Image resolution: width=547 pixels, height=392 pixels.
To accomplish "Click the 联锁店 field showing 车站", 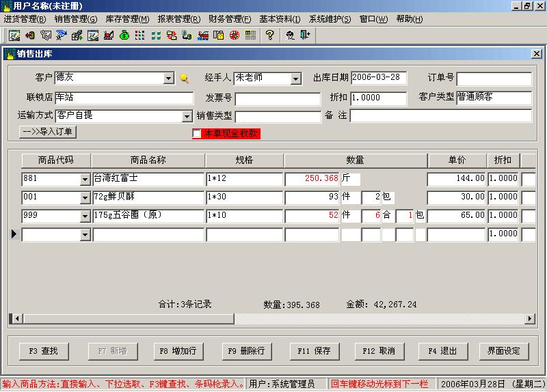I will click(x=124, y=98).
